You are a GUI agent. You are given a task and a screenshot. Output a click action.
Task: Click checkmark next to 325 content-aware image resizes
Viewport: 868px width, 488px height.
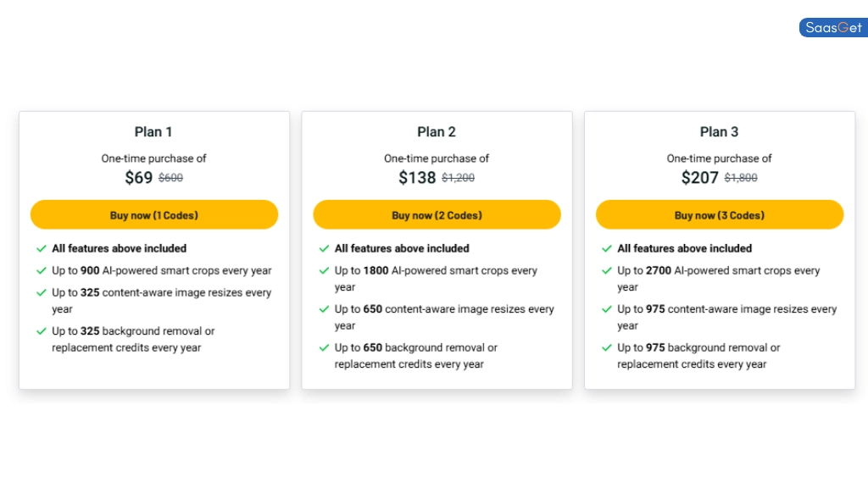pyautogui.click(x=41, y=292)
